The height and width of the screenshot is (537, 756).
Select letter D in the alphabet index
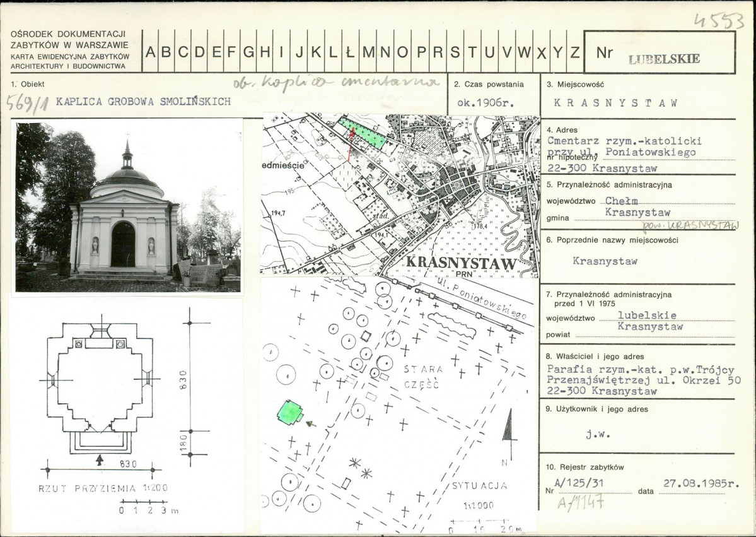pos(199,52)
